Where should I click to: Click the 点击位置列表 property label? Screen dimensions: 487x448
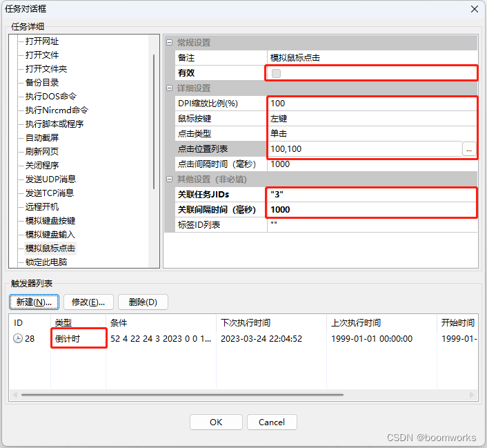pyautogui.click(x=203, y=149)
